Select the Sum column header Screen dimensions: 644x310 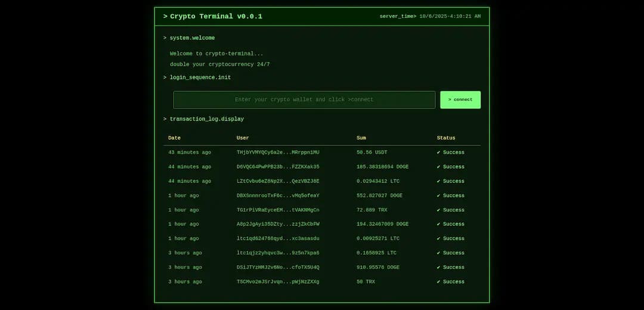click(x=361, y=138)
